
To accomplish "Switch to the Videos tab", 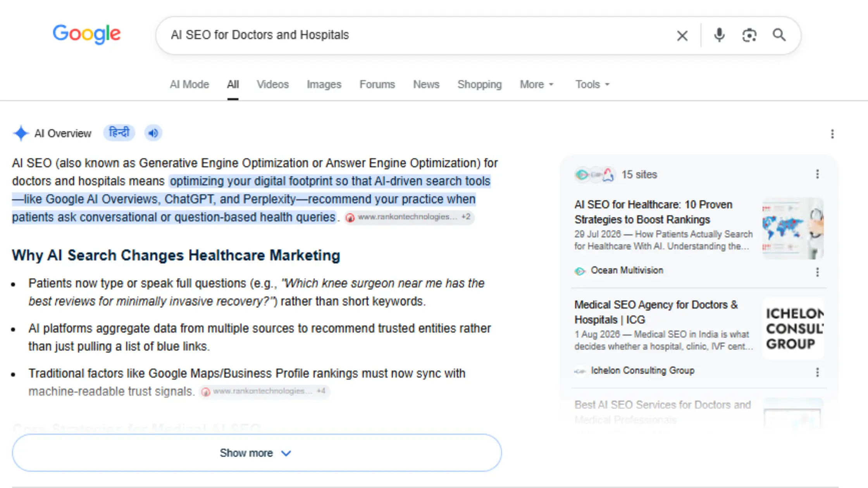I will [x=273, y=84].
